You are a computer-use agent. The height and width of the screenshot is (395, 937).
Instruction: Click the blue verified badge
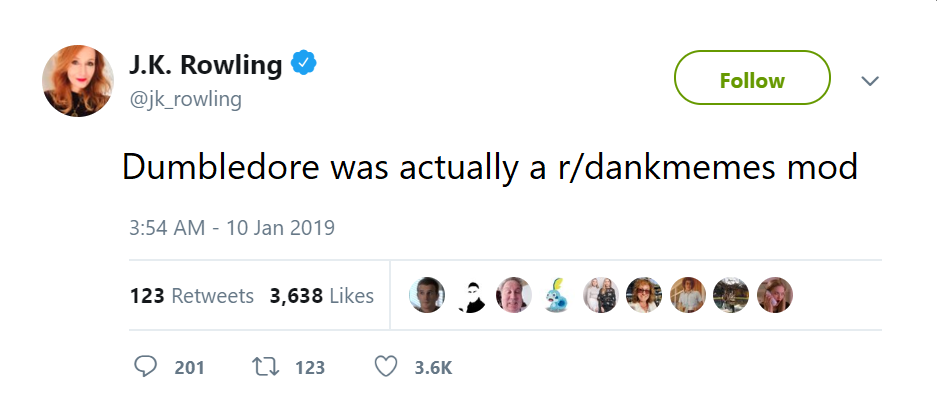click(304, 63)
